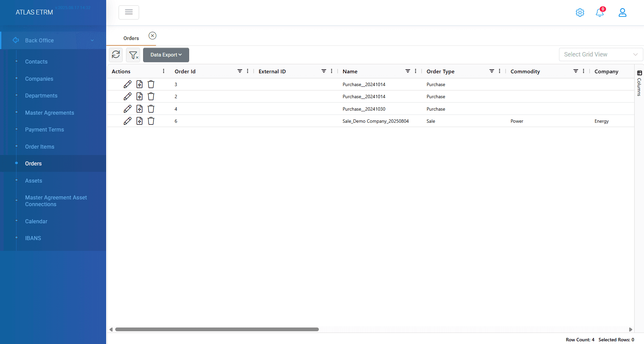Open Order Items in sidebar
The height and width of the screenshot is (344, 644).
point(40,147)
